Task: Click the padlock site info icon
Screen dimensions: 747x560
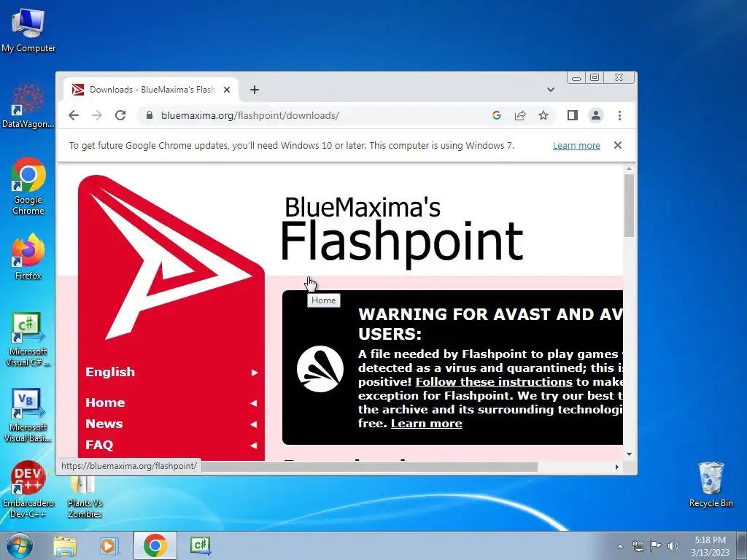Action: point(150,115)
